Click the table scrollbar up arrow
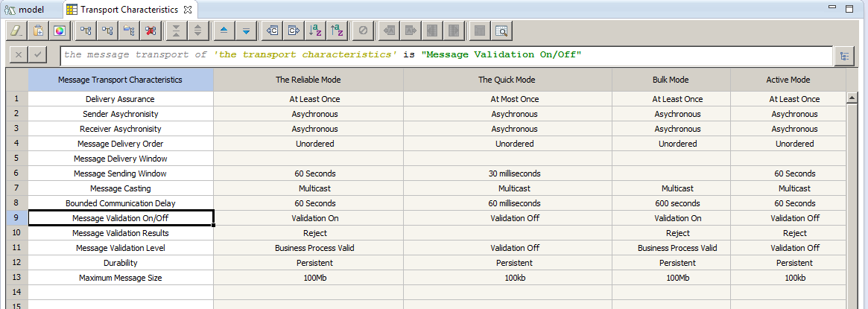 tap(852, 98)
